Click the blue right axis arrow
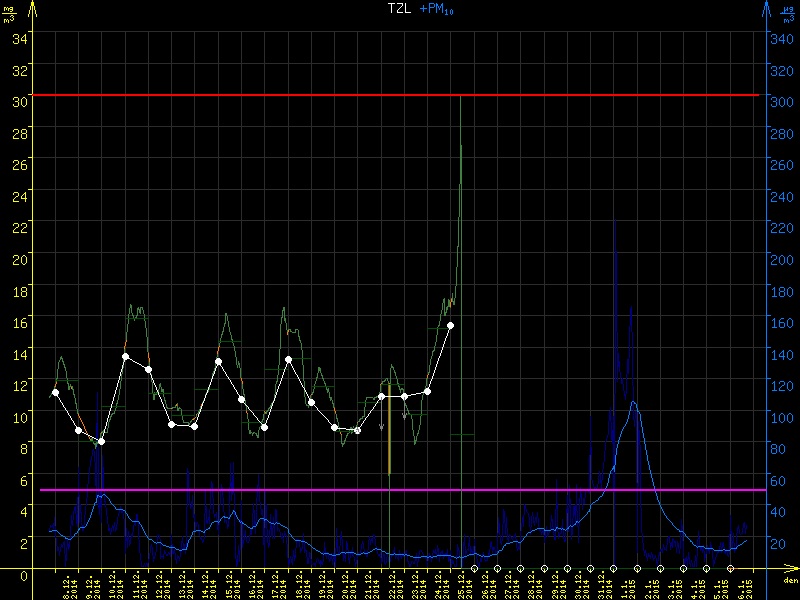The width and height of the screenshot is (800, 600). (x=767, y=10)
